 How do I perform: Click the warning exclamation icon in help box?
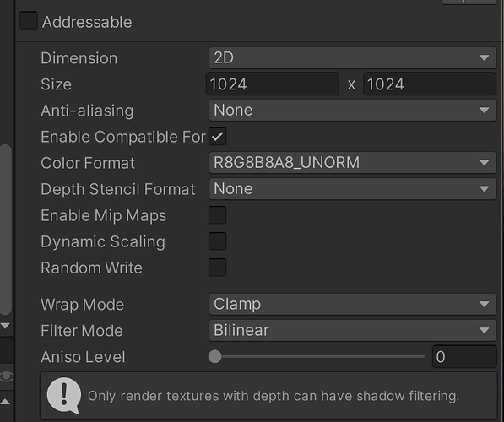[63, 395]
